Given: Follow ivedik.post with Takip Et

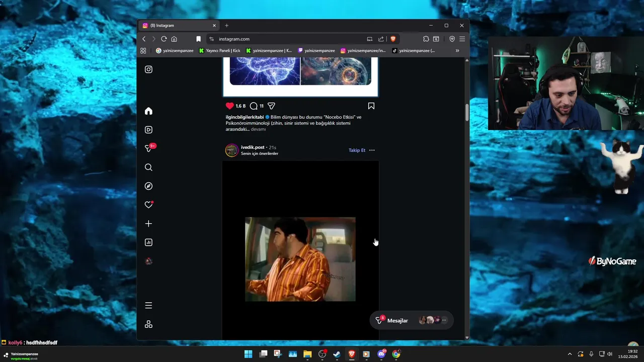Looking at the screenshot, I should [x=357, y=150].
